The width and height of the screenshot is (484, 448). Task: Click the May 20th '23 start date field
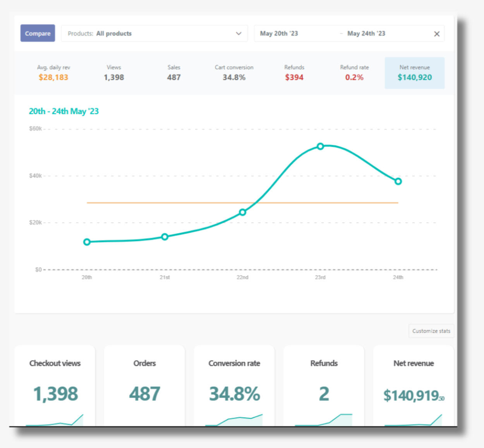pyautogui.click(x=279, y=33)
